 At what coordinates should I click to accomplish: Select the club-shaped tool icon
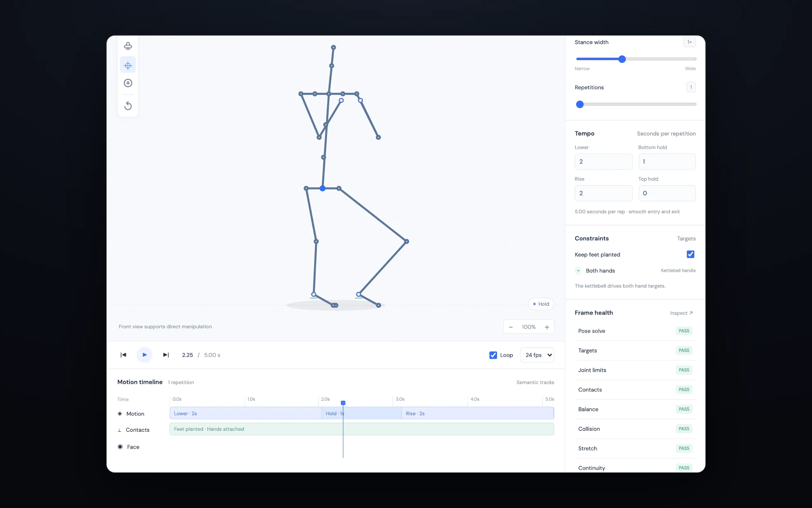point(128,46)
